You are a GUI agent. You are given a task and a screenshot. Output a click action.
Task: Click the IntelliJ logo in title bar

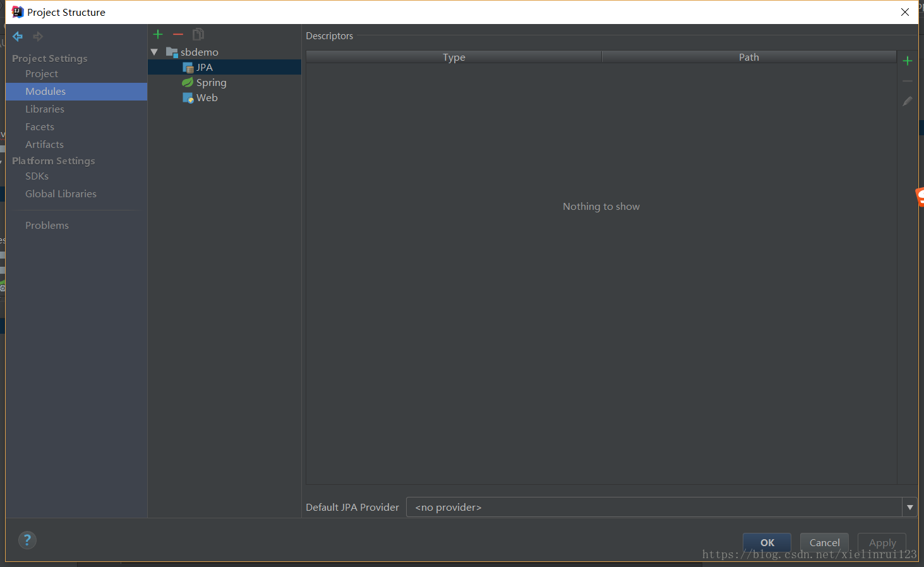[x=17, y=12]
